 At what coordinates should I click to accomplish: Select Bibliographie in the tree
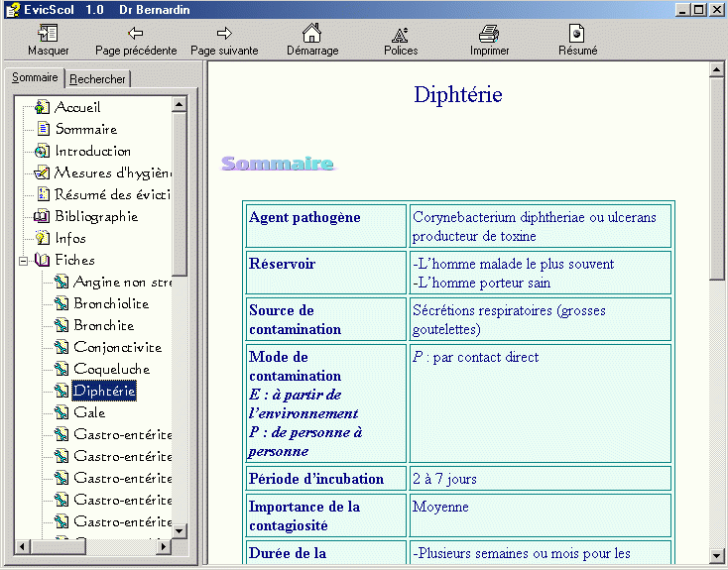pos(96,216)
